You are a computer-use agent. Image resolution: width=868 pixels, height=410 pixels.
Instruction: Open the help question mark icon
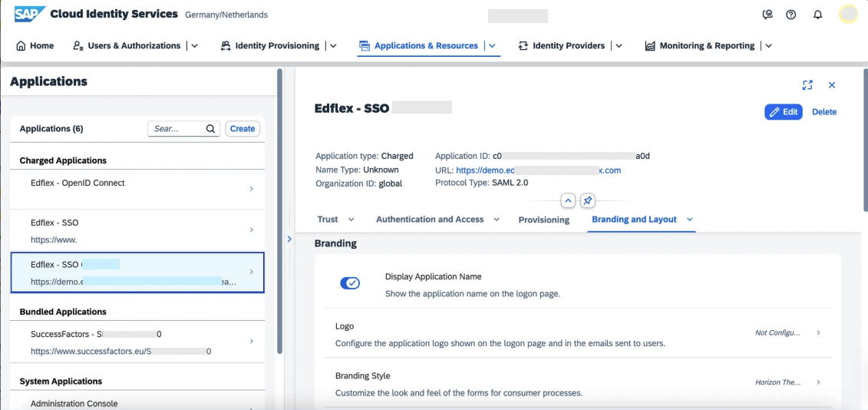pos(791,15)
